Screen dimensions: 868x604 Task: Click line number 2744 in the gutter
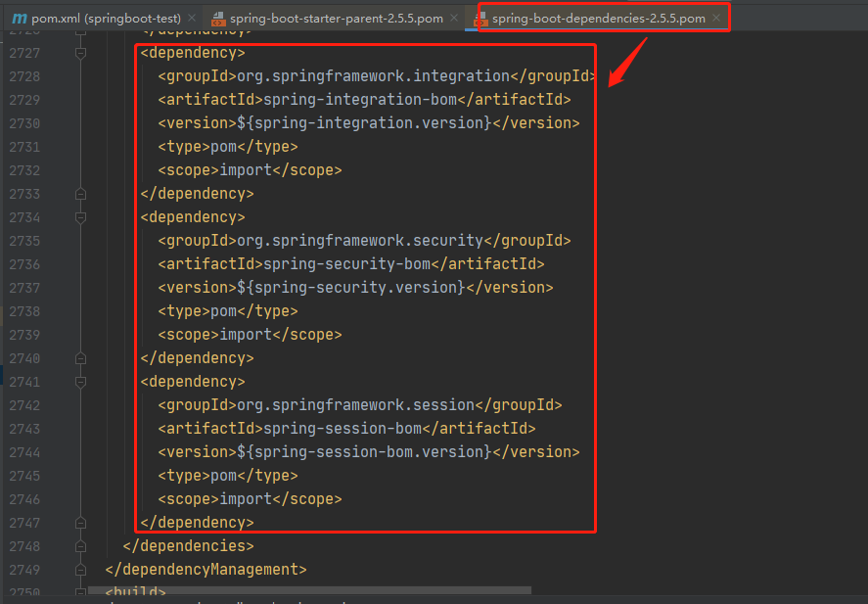click(24, 452)
